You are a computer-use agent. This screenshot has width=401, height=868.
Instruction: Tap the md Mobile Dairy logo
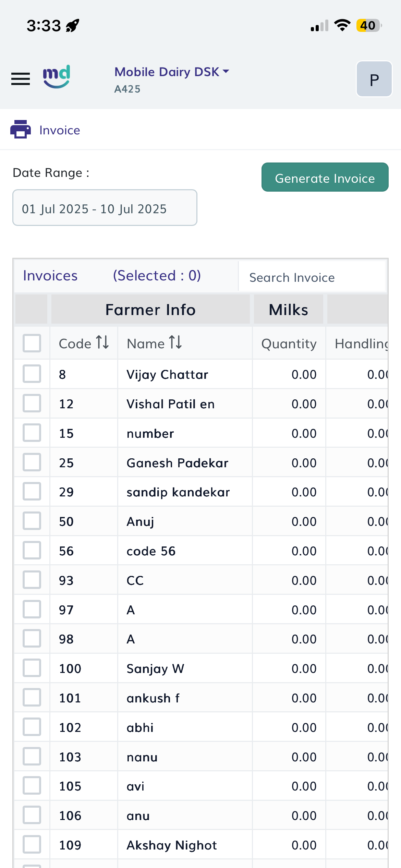coord(57,76)
